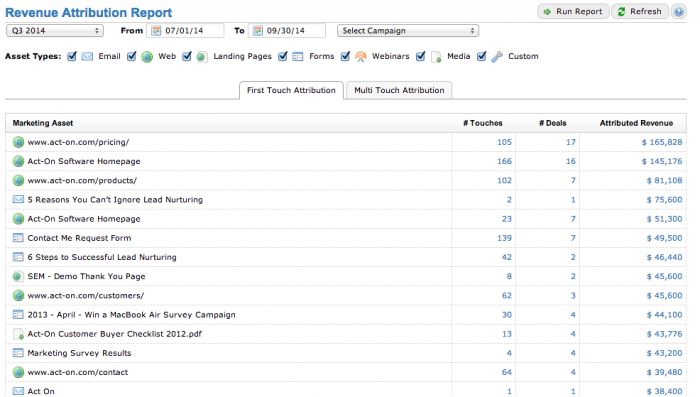Screen dimensions: 700x397
Task: Uncheck the Media asset type checkbox
Action: pos(421,56)
